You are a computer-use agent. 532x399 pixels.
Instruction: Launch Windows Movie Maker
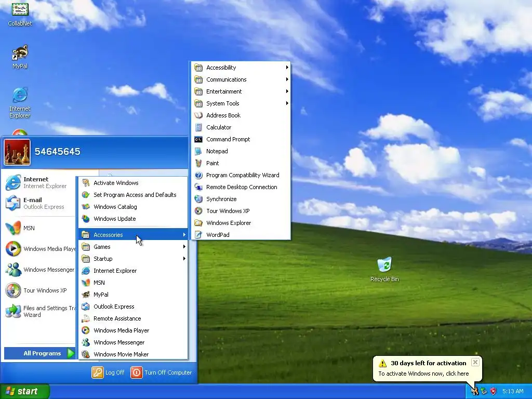click(x=133, y=354)
